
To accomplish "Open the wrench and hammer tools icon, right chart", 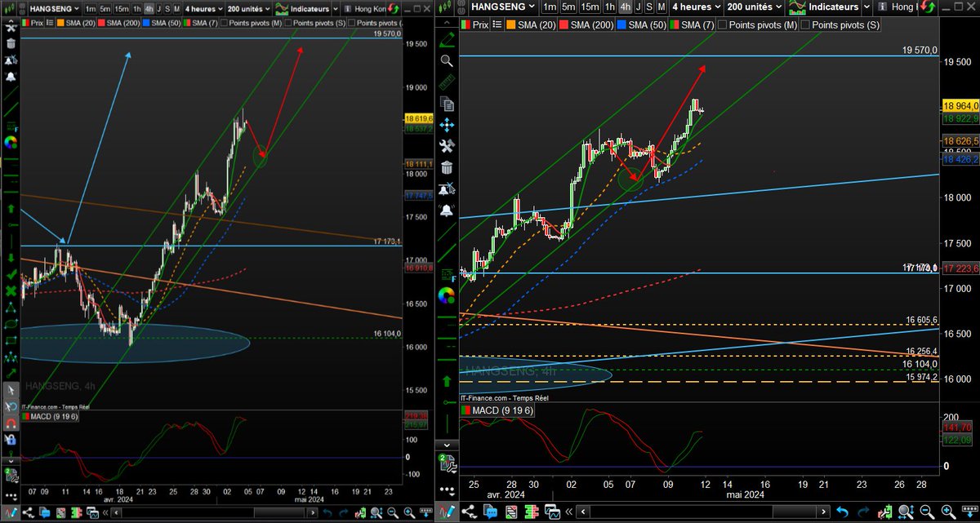I will point(446,146).
